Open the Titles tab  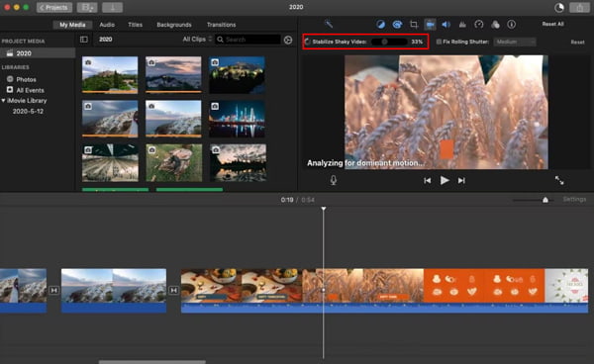135,25
